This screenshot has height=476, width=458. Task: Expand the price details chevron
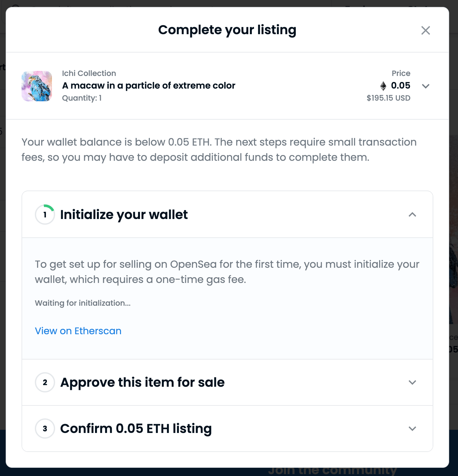point(426,86)
